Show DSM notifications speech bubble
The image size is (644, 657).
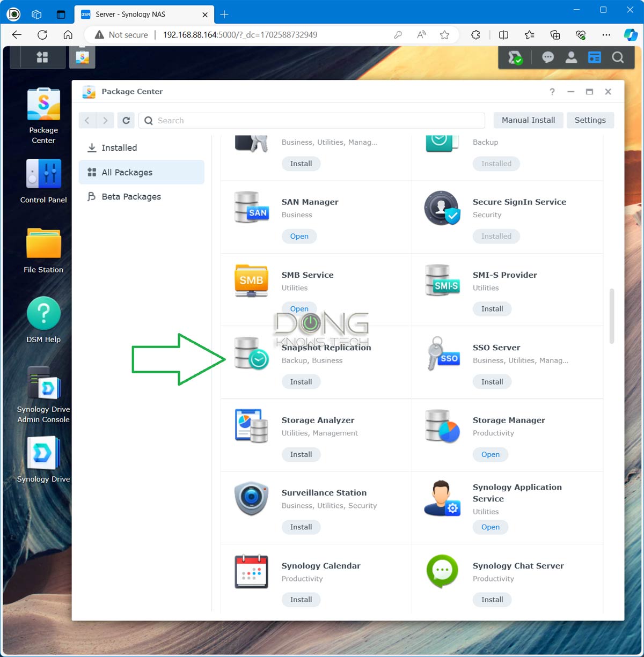[548, 57]
